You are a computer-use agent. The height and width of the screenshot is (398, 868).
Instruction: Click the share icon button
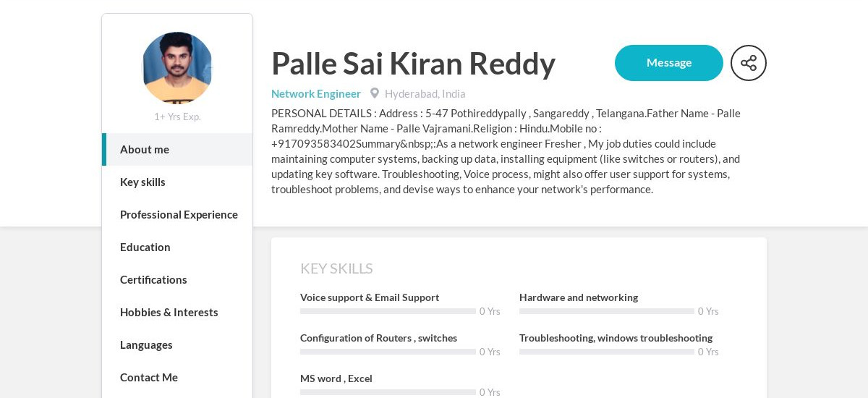coord(749,63)
